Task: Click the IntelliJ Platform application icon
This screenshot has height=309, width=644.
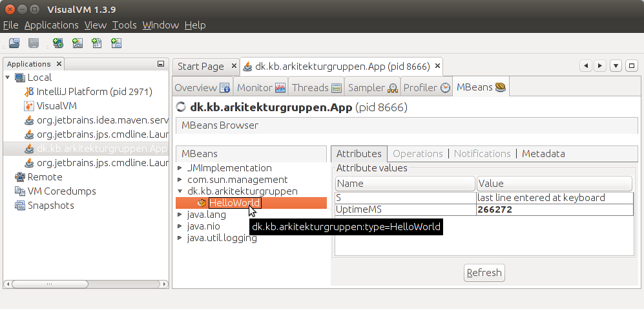Action: coord(29,92)
